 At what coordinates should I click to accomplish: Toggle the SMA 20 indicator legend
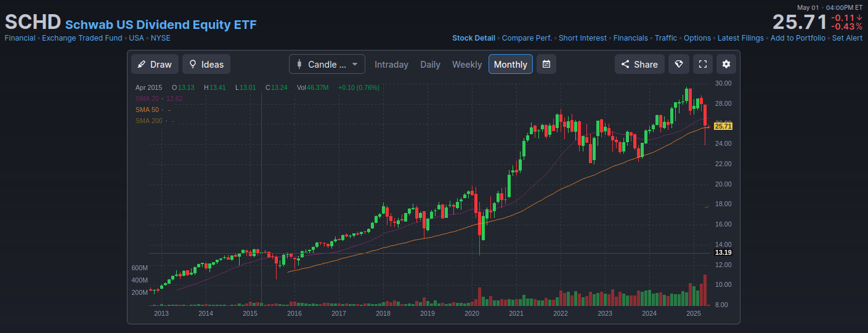click(147, 98)
